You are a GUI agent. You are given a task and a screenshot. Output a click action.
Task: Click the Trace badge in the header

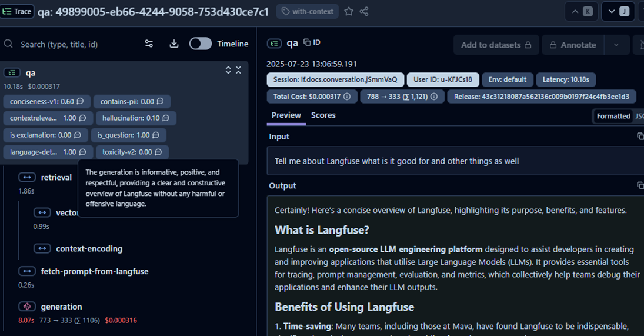coord(17,11)
